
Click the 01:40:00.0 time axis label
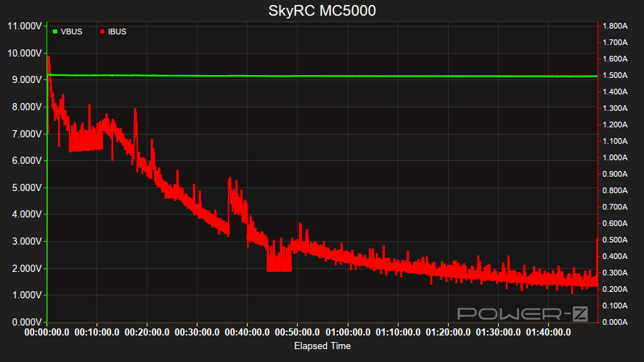tap(548, 333)
